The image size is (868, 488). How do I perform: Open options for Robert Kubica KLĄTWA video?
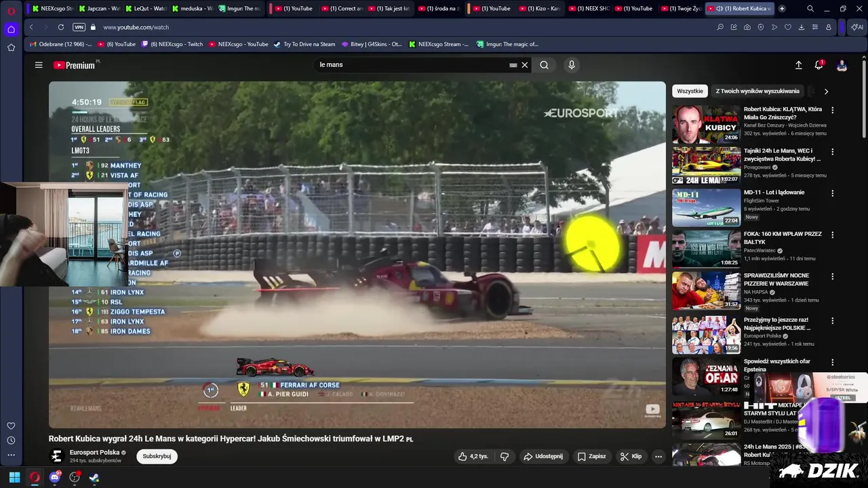(833, 110)
